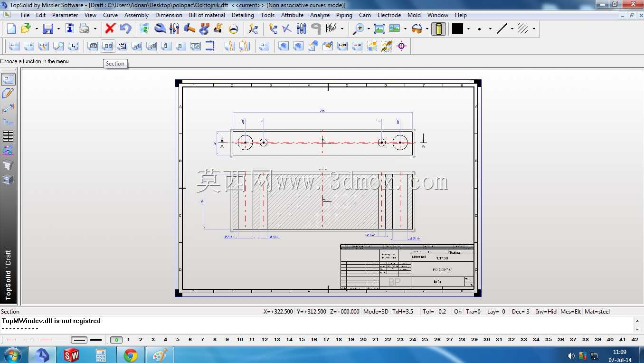Click the diagonal hatch pattern swatch

523,29
